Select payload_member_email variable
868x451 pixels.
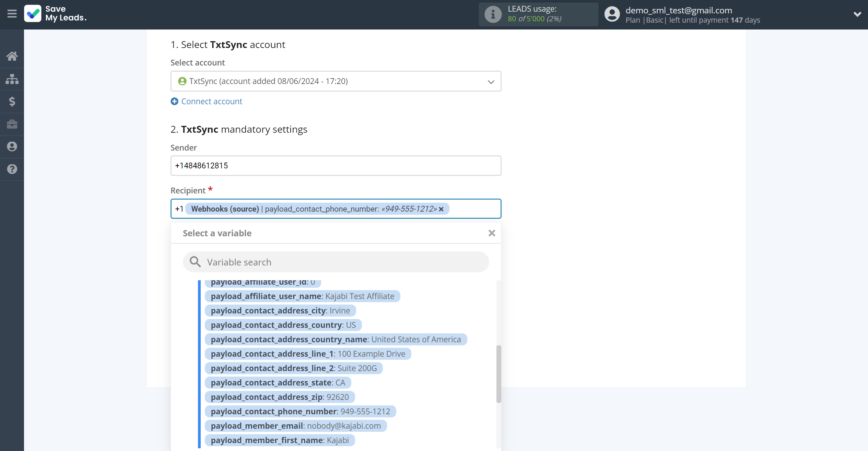coord(296,426)
